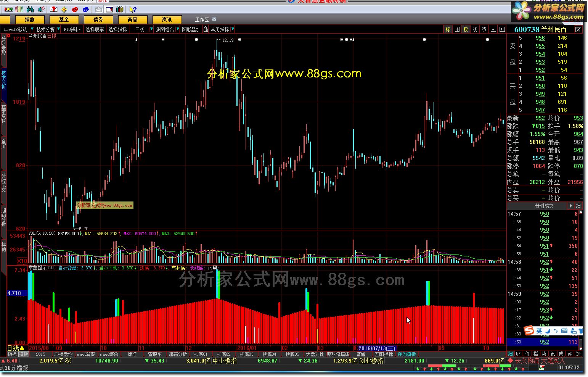
Task: Switch to the 模板 bottom tab
Action: tap(24, 354)
